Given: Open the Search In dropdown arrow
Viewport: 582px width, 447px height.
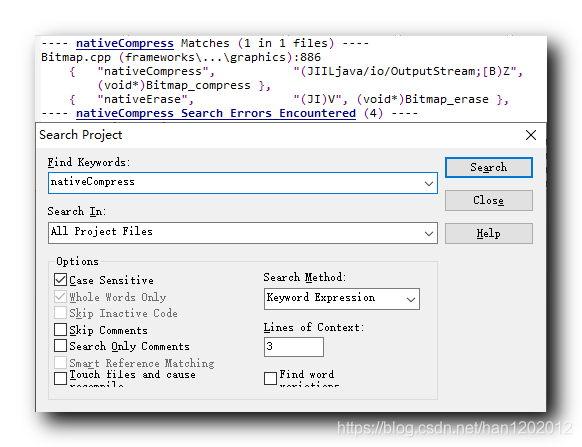Looking at the screenshot, I should (429, 234).
